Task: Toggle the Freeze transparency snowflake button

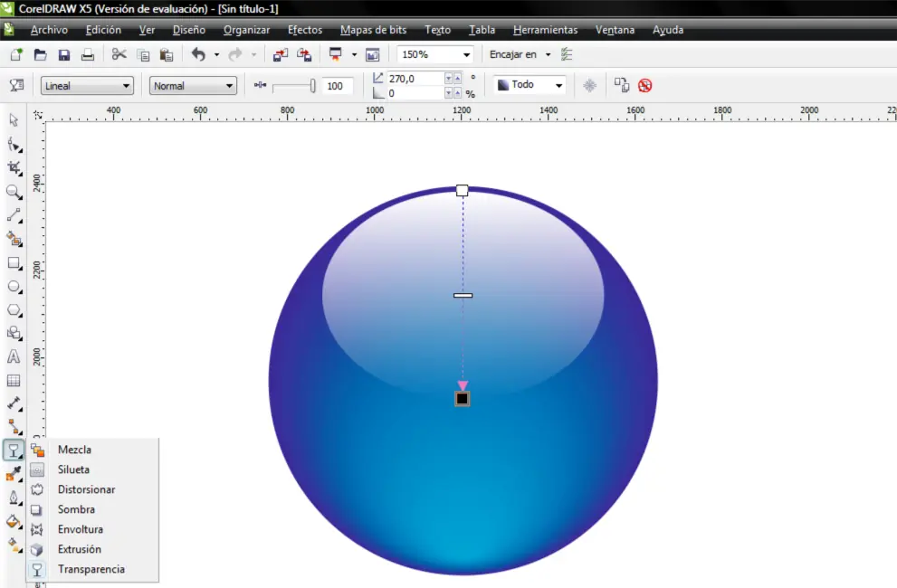Action: pyautogui.click(x=590, y=85)
